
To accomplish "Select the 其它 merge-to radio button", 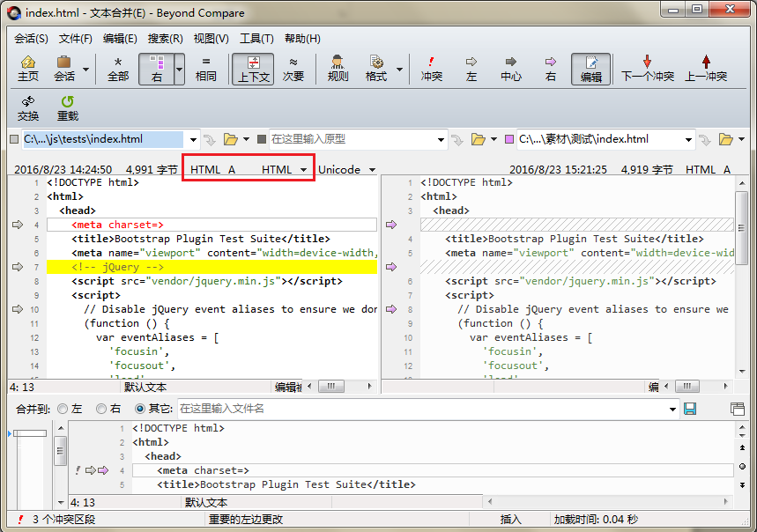I will tap(140, 409).
